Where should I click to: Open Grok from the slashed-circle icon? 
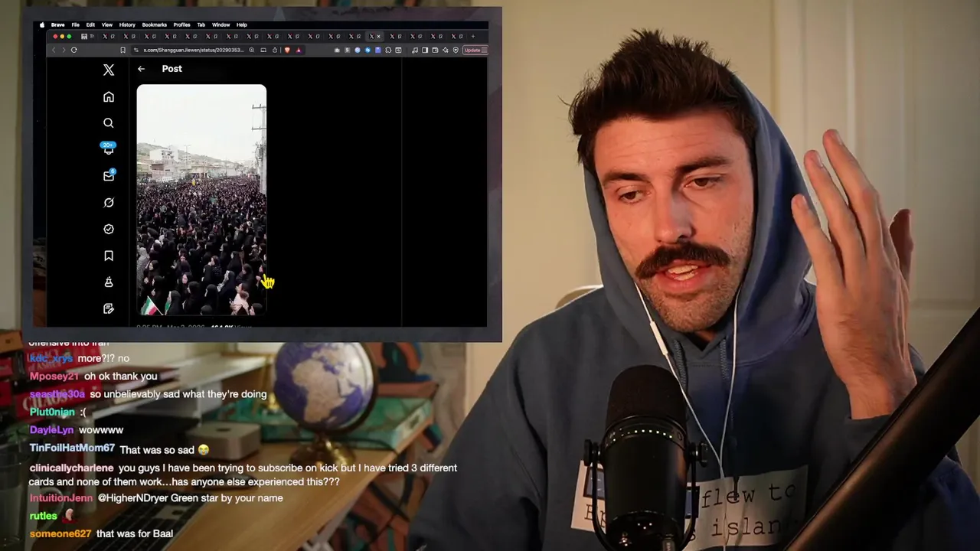[109, 203]
